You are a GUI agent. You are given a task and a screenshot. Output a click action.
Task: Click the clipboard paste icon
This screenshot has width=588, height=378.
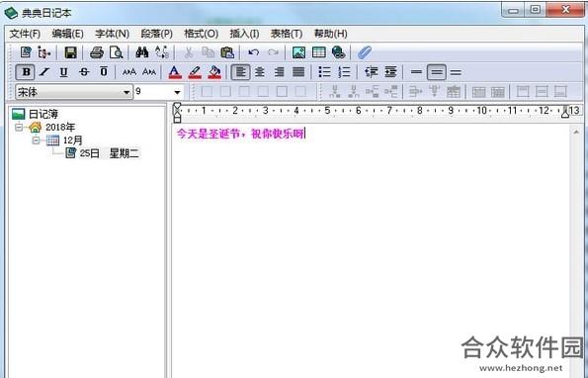pyautogui.click(x=227, y=52)
